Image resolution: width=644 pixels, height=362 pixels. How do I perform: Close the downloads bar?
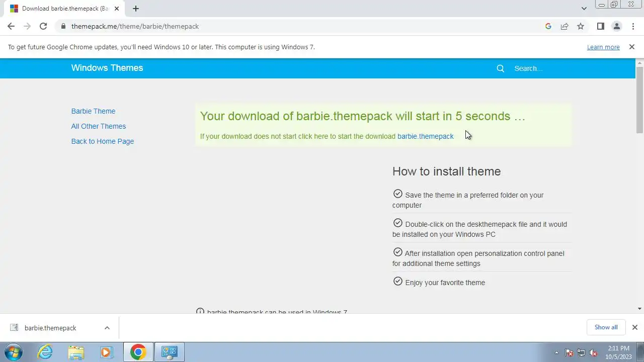[635, 327]
